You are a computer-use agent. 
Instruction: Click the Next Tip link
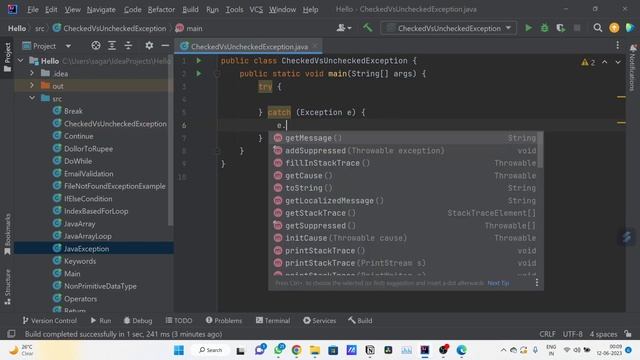pyautogui.click(x=498, y=283)
